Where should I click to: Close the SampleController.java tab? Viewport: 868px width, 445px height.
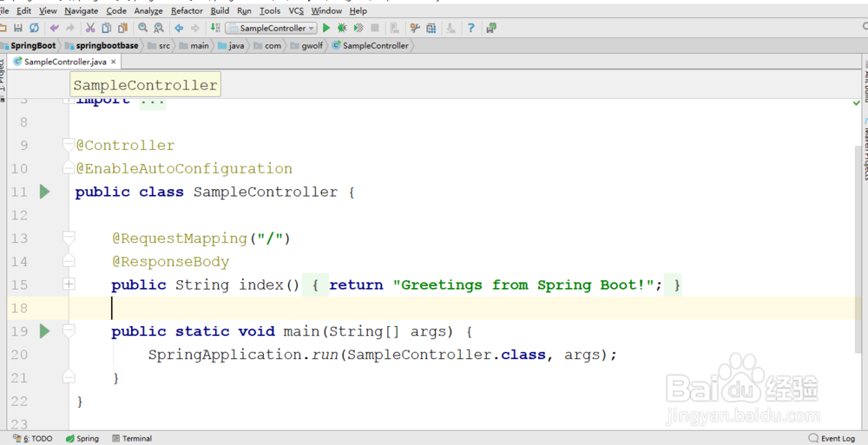pos(114,62)
